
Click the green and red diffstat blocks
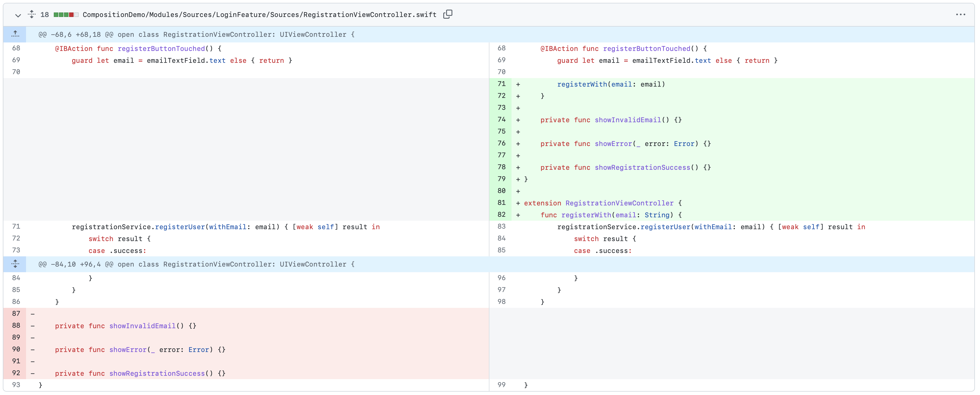(x=66, y=15)
